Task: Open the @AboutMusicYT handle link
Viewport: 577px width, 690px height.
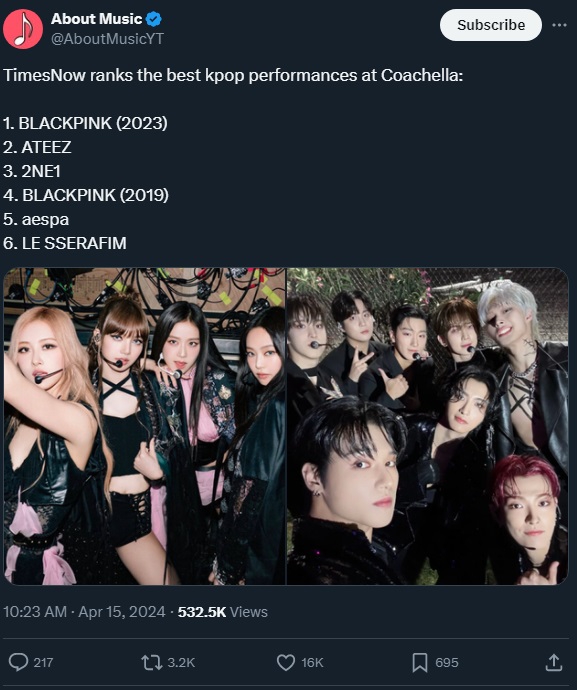Action: click(107, 39)
